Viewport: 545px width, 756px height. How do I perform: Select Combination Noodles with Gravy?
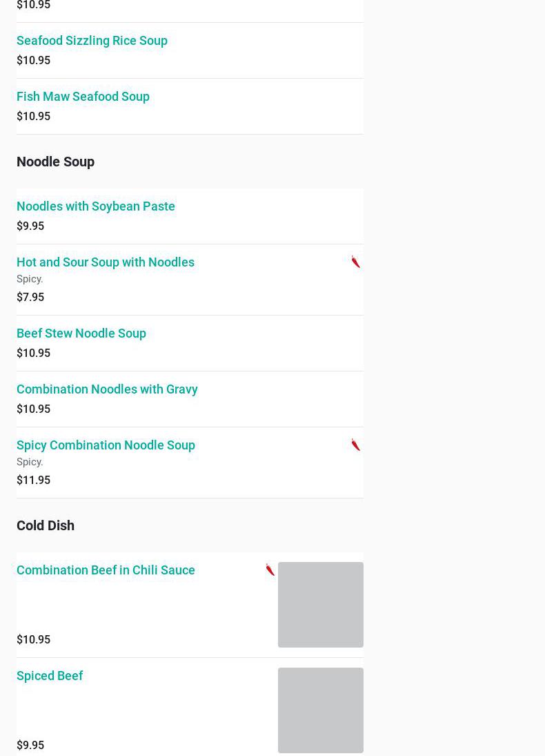107,389
